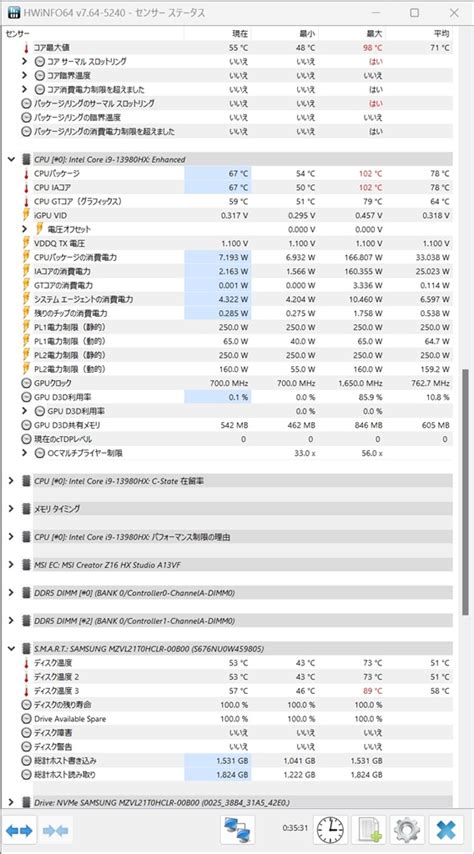Collapse the S.M.A.R.T. SAMSUNG group
474x854 pixels.
tap(11, 649)
